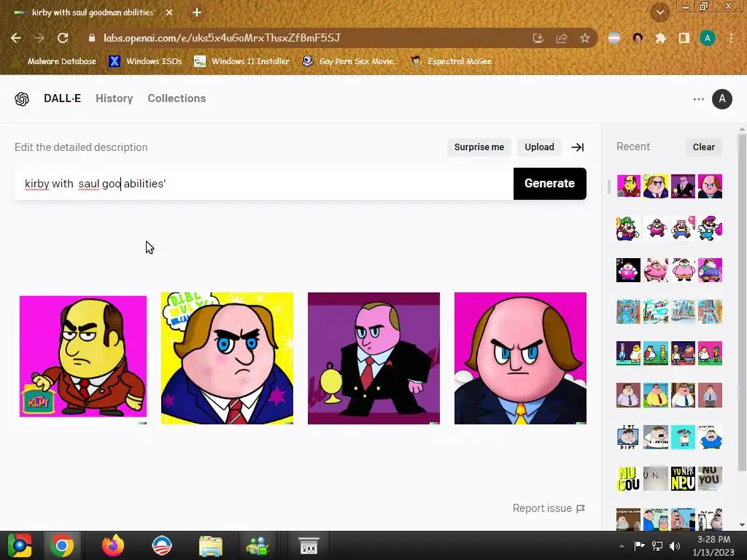Launch Firefox from the taskbar
This screenshot has width=747, height=560.
click(113, 545)
